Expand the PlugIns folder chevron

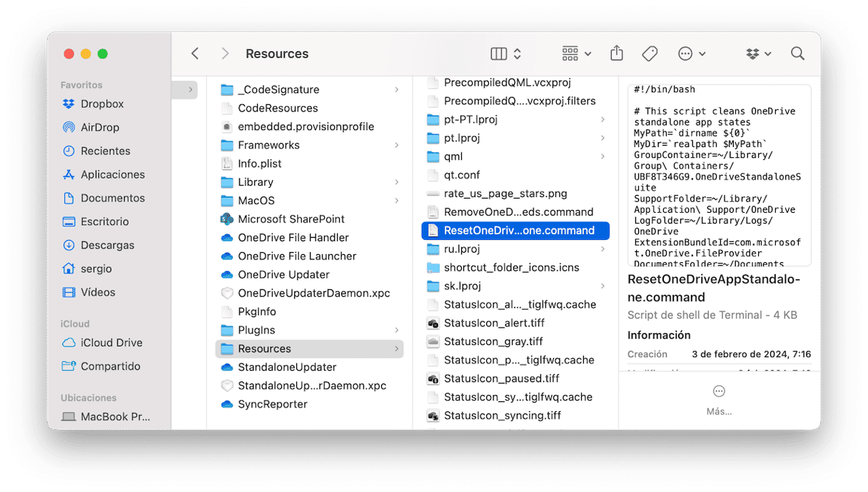coord(396,330)
